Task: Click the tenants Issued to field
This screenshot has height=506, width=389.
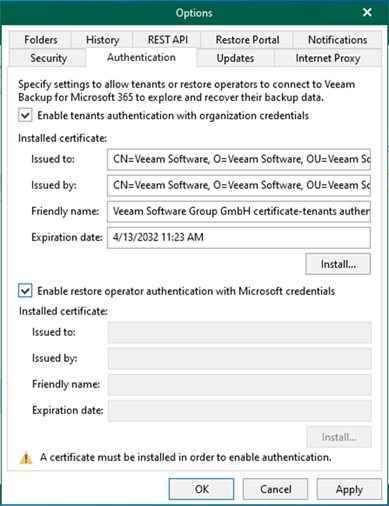Action: coord(239,159)
